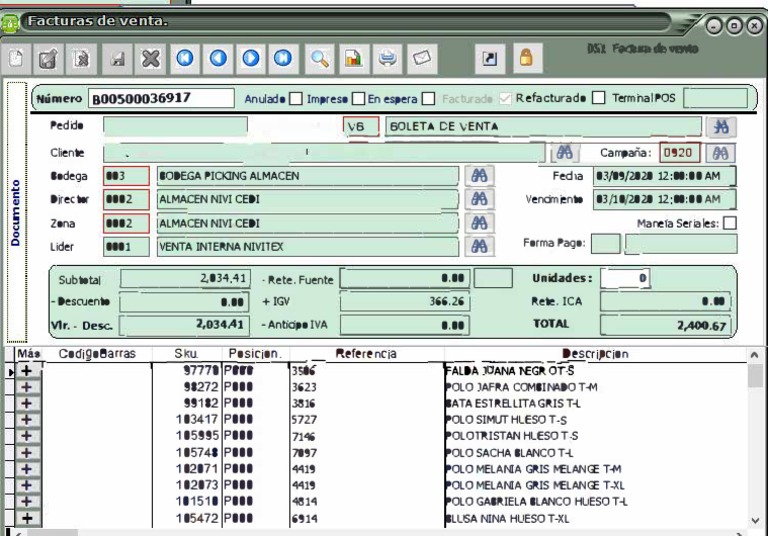This screenshot has width=768, height=536.
Task: Click the table scrollbar up arrow
Action: click(755, 355)
